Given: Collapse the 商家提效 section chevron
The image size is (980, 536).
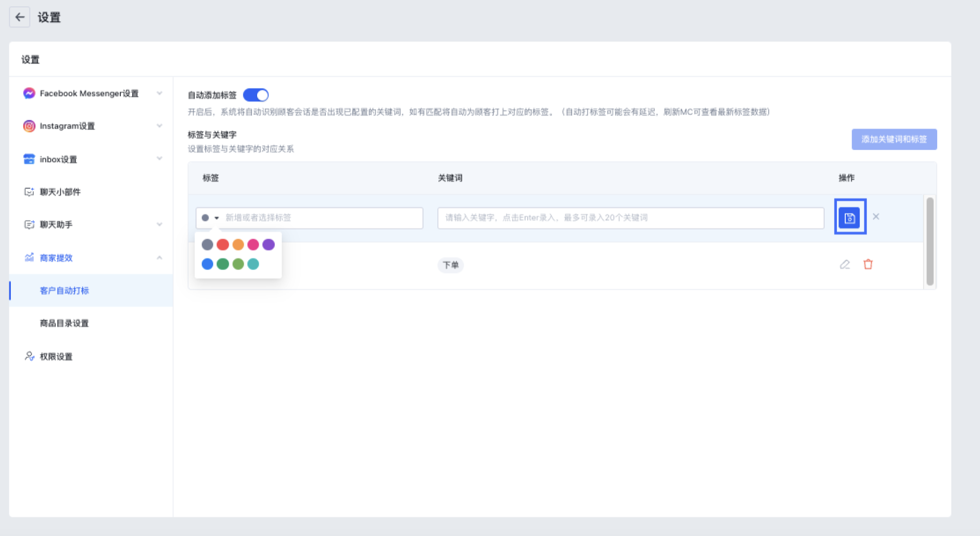Looking at the screenshot, I should click(160, 258).
